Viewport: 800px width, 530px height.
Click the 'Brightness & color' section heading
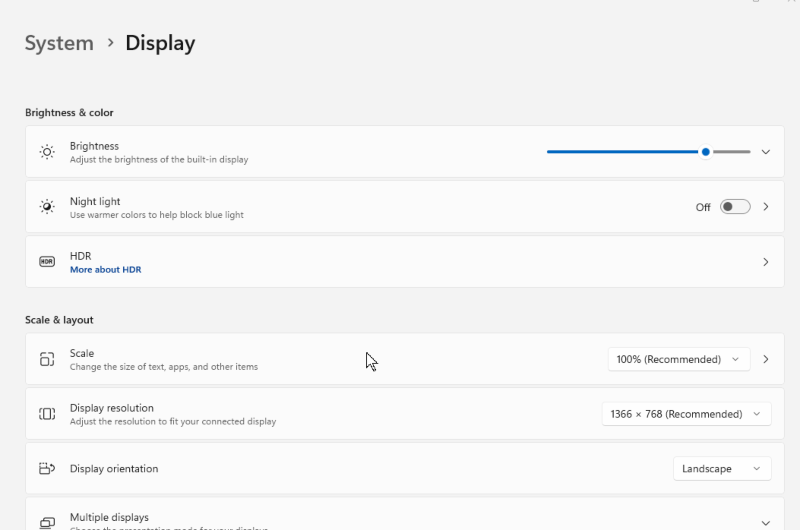tap(69, 113)
